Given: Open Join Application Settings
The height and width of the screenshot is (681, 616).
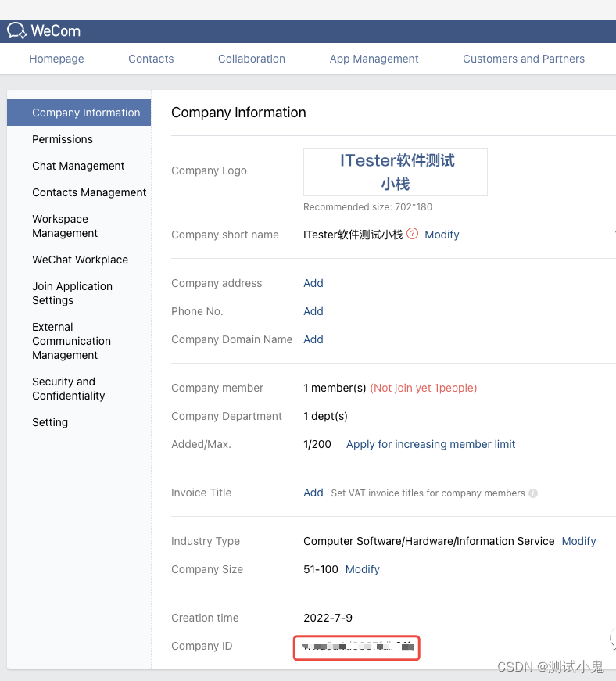Looking at the screenshot, I should pyautogui.click(x=72, y=293).
